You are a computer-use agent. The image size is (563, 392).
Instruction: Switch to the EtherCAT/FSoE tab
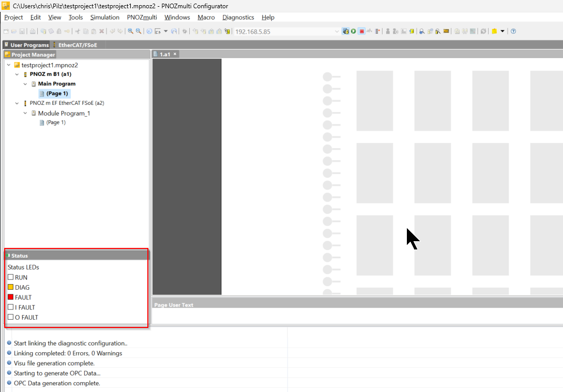pos(74,45)
